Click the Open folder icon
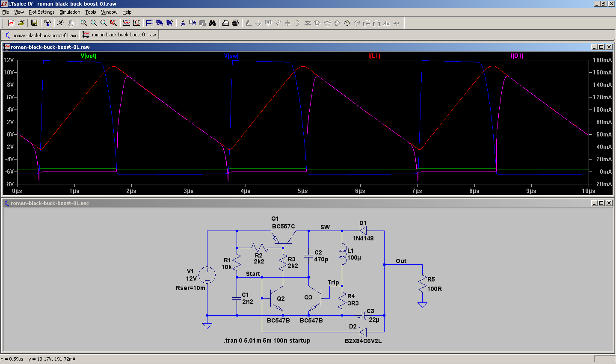This screenshot has width=616, height=364. [21, 23]
